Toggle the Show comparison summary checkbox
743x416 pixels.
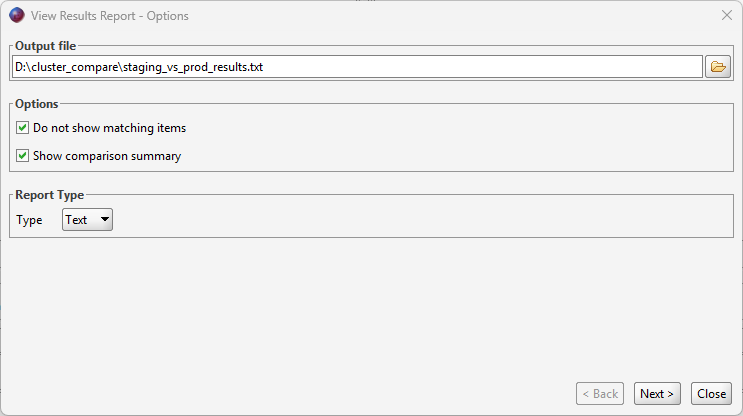[x=22, y=155]
